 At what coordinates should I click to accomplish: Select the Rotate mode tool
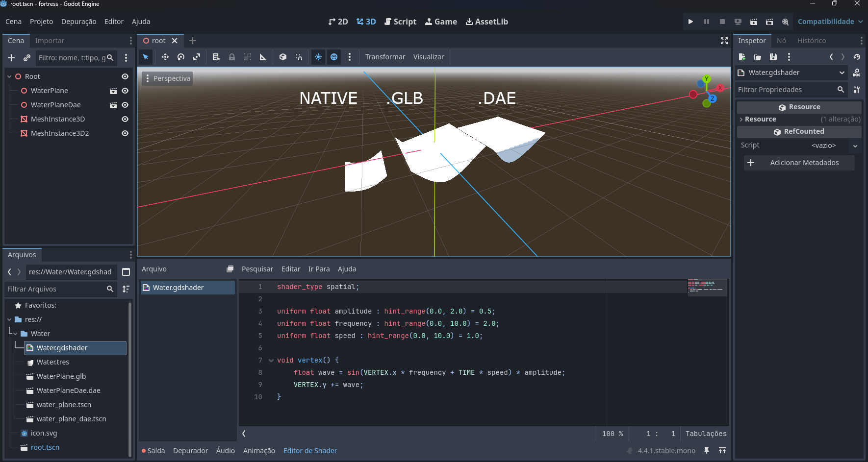pyautogui.click(x=181, y=57)
